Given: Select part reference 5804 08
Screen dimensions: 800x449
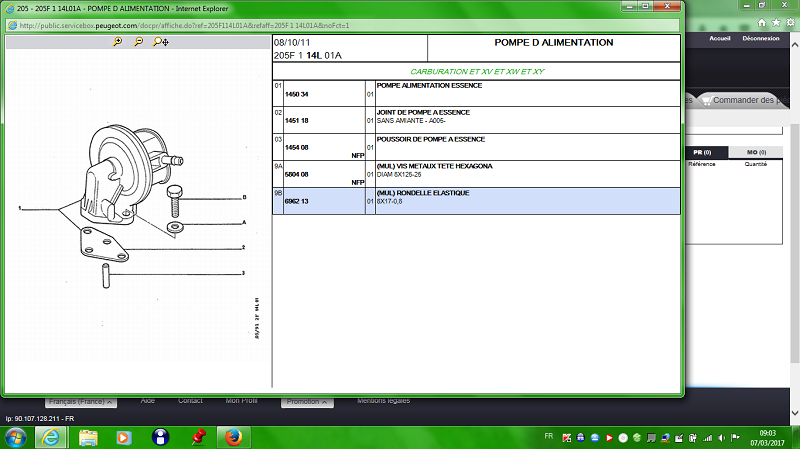Looking at the screenshot, I should (296, 174).
